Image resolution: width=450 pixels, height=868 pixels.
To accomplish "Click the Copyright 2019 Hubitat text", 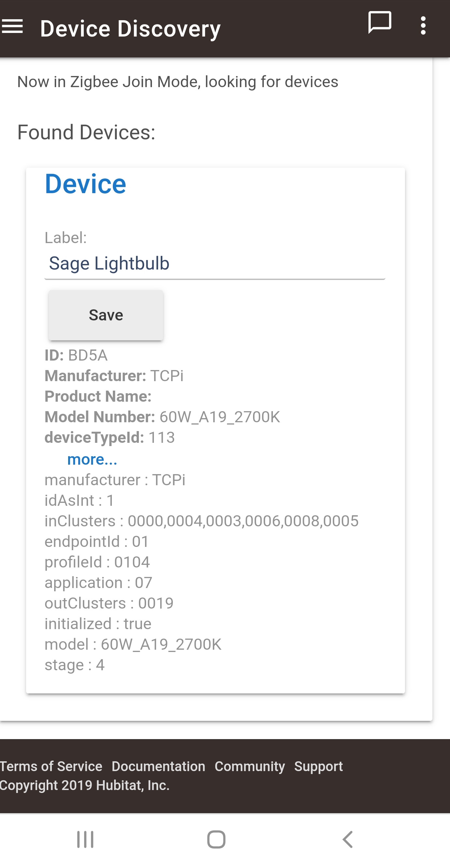I will click(x=84, y=785).
